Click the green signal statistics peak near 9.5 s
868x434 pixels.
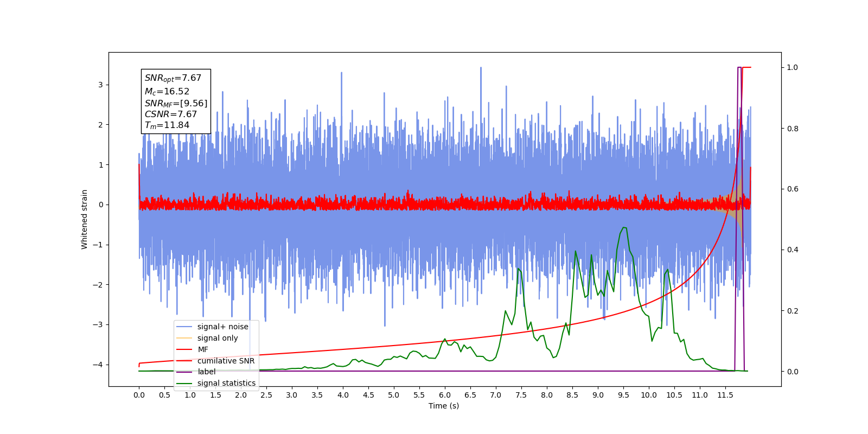624,227
